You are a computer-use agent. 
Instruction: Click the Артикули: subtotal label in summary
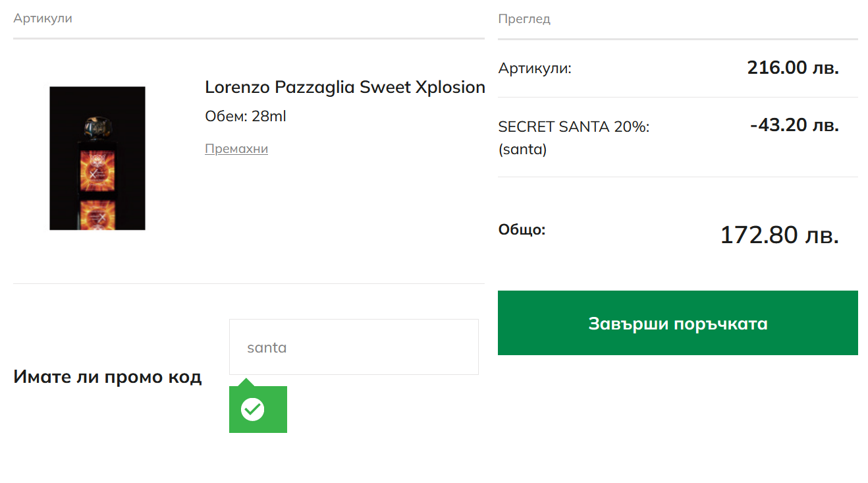pos(535,69)
